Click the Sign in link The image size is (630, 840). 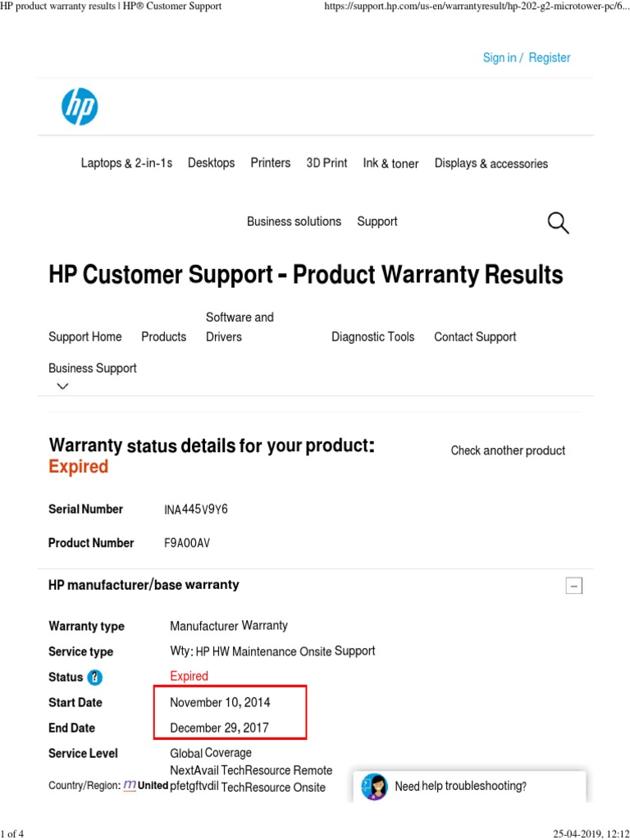(x=500, y=57)
